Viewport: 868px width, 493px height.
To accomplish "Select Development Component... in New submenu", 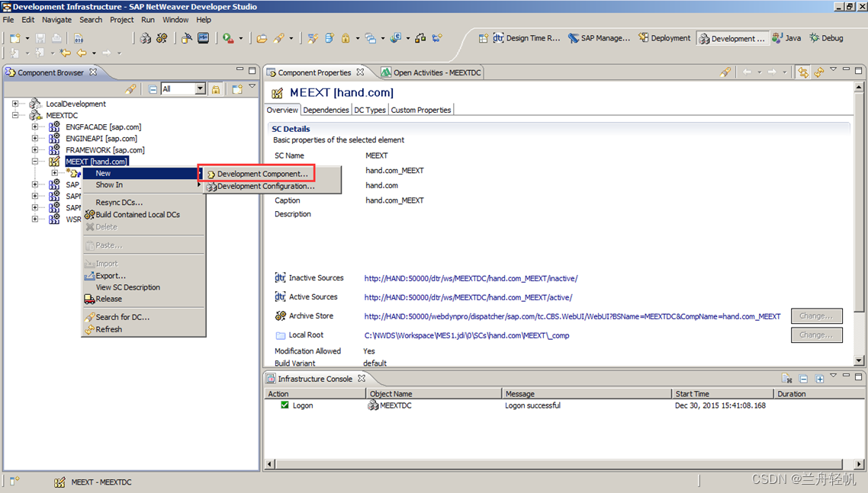I will coord(257,174).
